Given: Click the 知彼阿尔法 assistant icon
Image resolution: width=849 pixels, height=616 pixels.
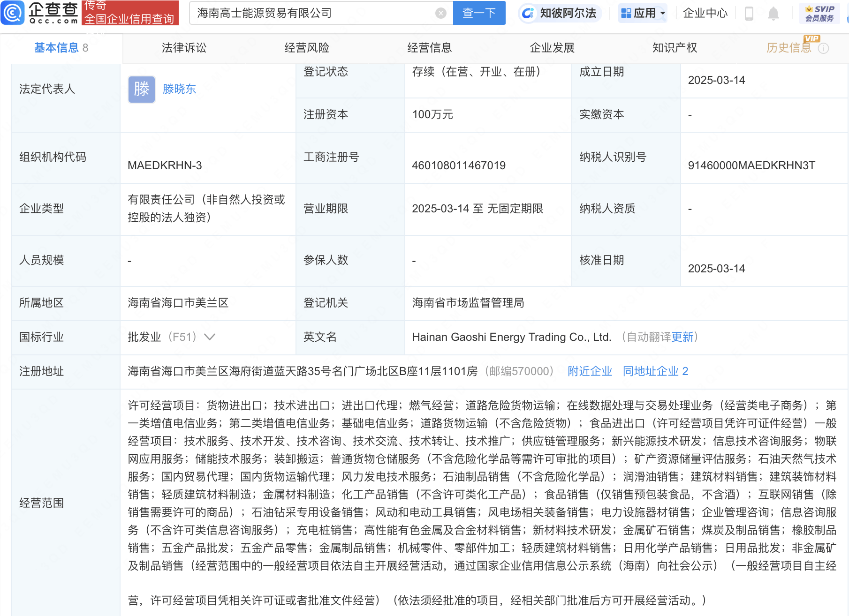Looking at the screenshot, I should (528, 13).
